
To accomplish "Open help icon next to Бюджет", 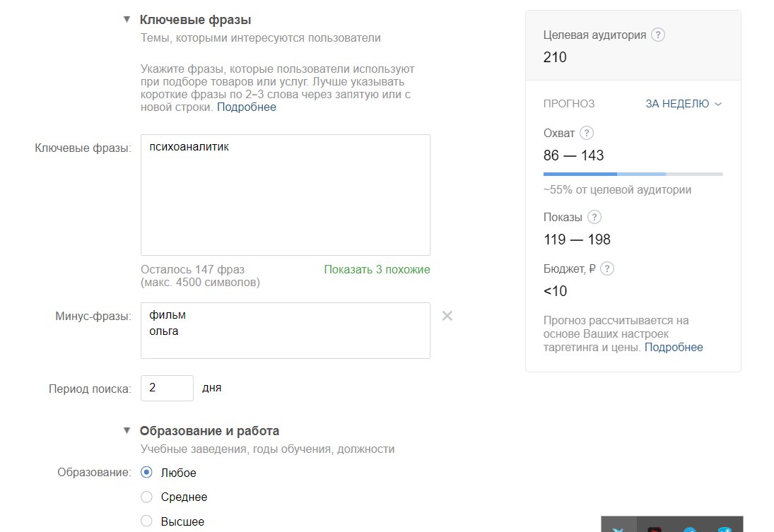I will [607, 268].
